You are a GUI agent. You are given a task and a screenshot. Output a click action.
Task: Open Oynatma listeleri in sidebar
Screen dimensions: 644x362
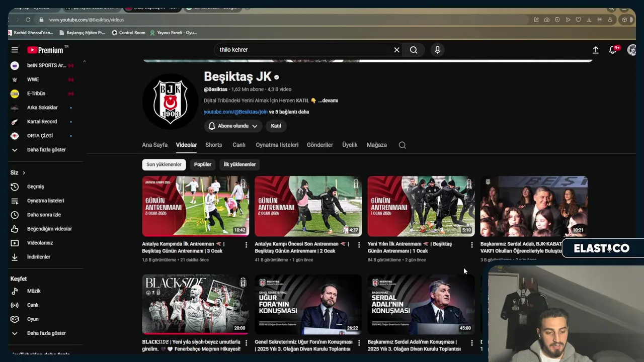pyautogui.click(x=45, y=201)
